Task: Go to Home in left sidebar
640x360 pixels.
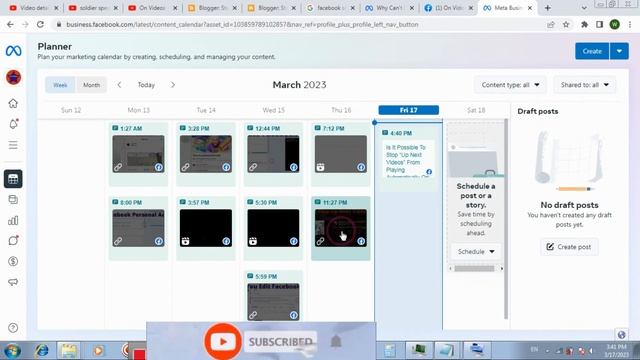Action: click(13, 103)
